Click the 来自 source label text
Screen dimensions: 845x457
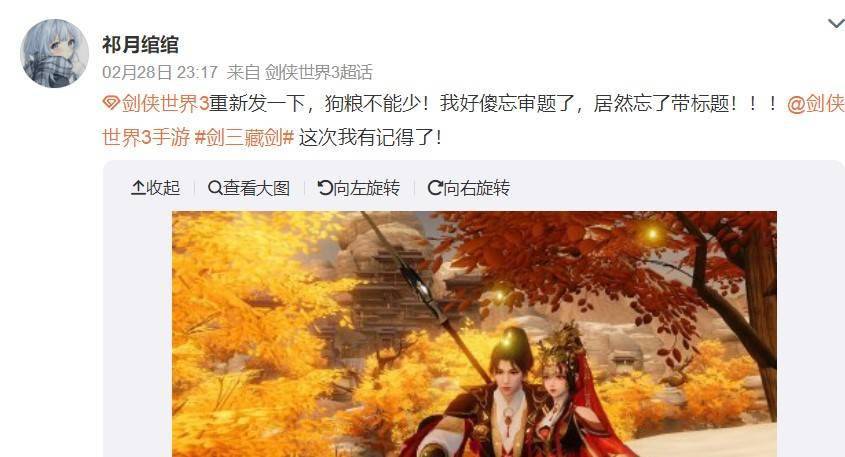coord(244,72)
